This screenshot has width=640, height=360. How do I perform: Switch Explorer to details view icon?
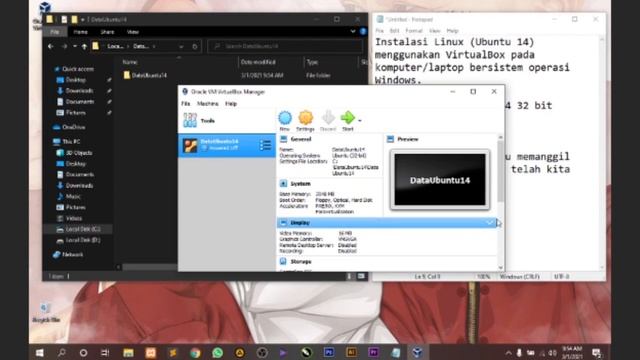coord(349,276)
